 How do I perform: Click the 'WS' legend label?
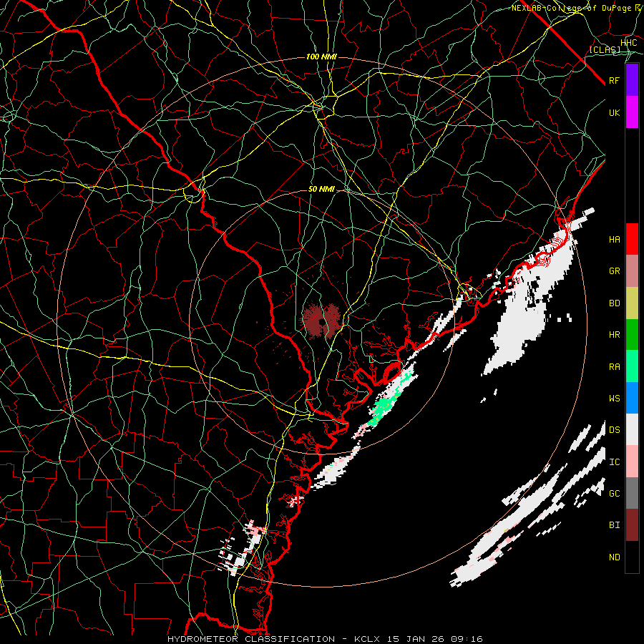[x=614, y=399]
